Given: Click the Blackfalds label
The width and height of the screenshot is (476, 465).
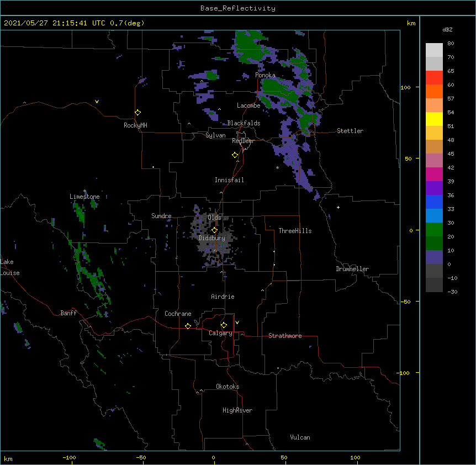Looking at the screenshot, I should coord(244,123).
